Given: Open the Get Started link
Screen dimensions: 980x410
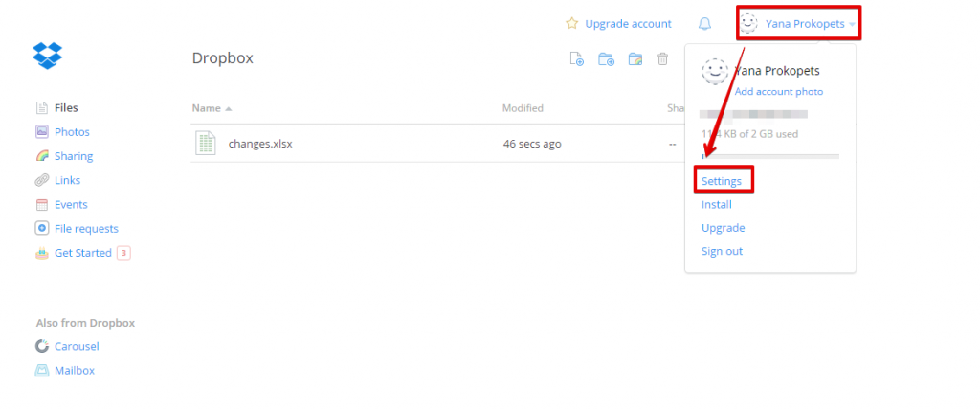Looking at the screenshot, I should click(x=83, y=253).
